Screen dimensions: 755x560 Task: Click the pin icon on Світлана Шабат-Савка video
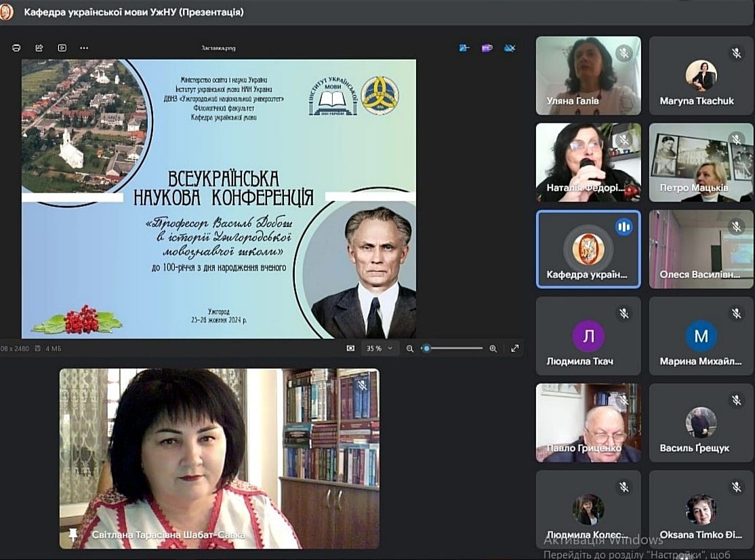pyautogui.click(x=73, y=535)
